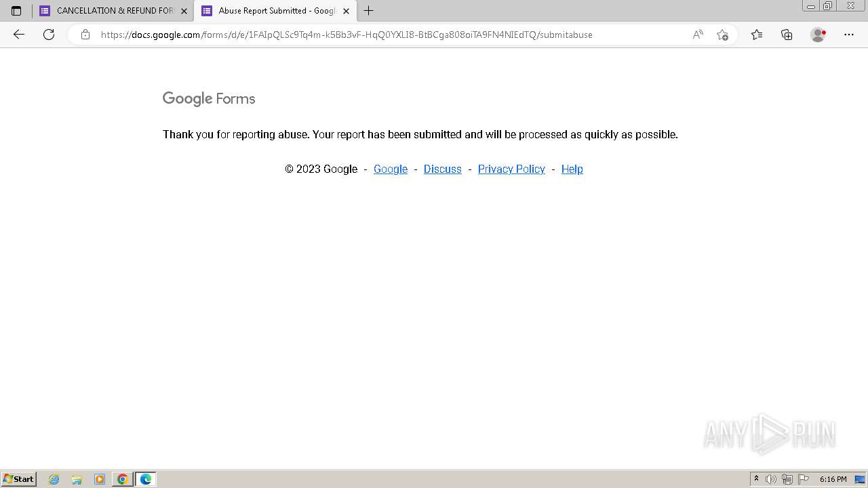View site security lock information
Viewport: 868px width, 488px height.
click(85, 35)
